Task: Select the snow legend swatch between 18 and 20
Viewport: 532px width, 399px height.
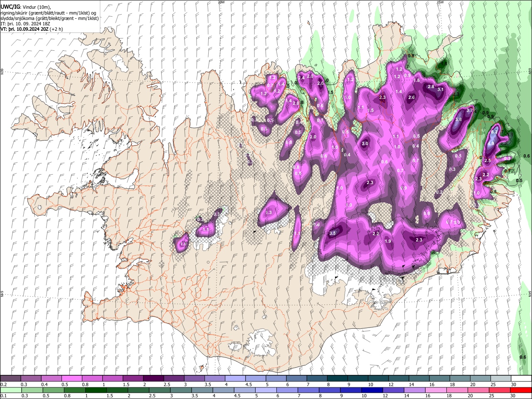Action: pos(460,379)
